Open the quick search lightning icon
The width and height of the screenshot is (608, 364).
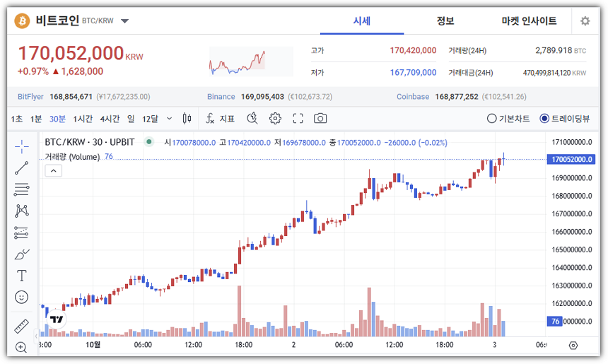252,119
